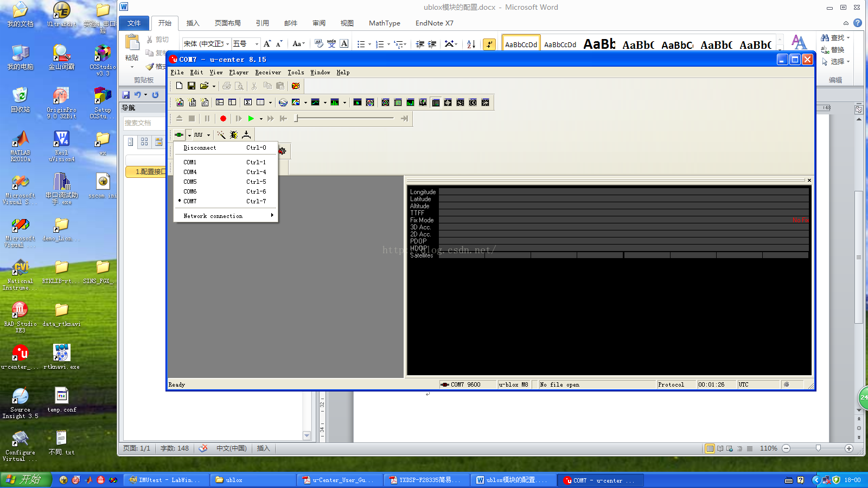Image resolution: width=868 pixels, height=488 pixels.
Task: Open the Map view icon
Action: pos(296,102)
